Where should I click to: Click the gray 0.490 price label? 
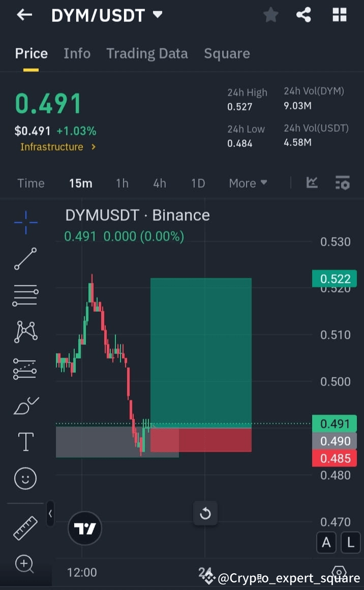click(335, 441)
